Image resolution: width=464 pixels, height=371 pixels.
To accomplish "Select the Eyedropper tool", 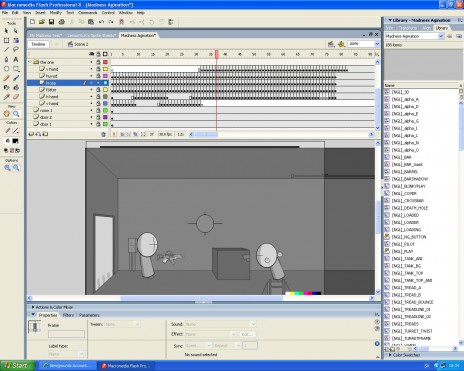I will pyautogui.click(x=6, y=97).
